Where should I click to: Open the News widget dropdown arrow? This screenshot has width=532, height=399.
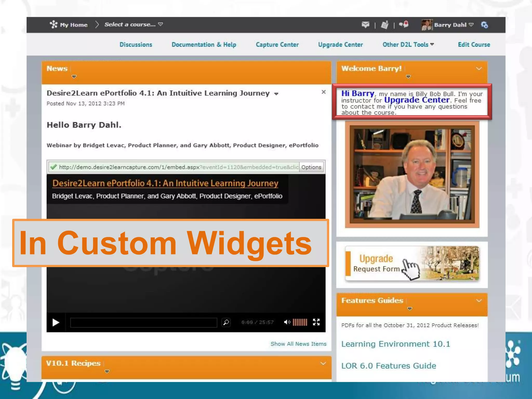tap(74, 77)
